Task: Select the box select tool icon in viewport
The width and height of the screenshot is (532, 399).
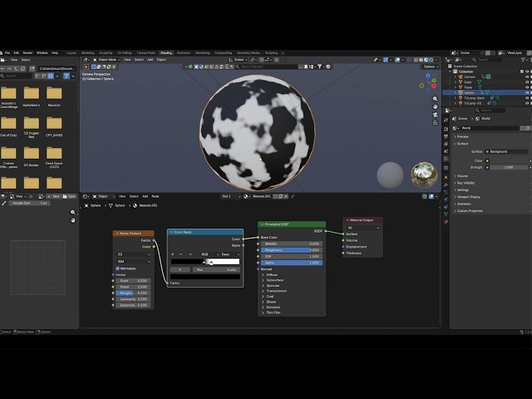Action: click(x=94, y=66)
